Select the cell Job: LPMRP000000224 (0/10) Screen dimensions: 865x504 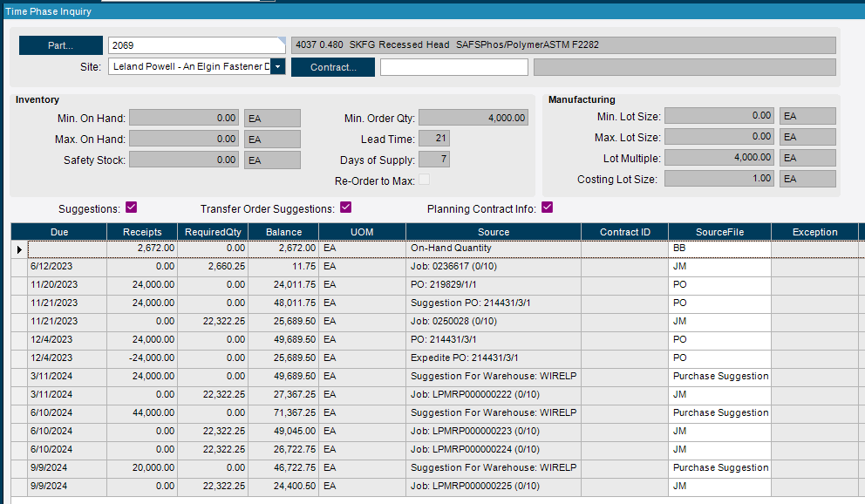(494, 449)
